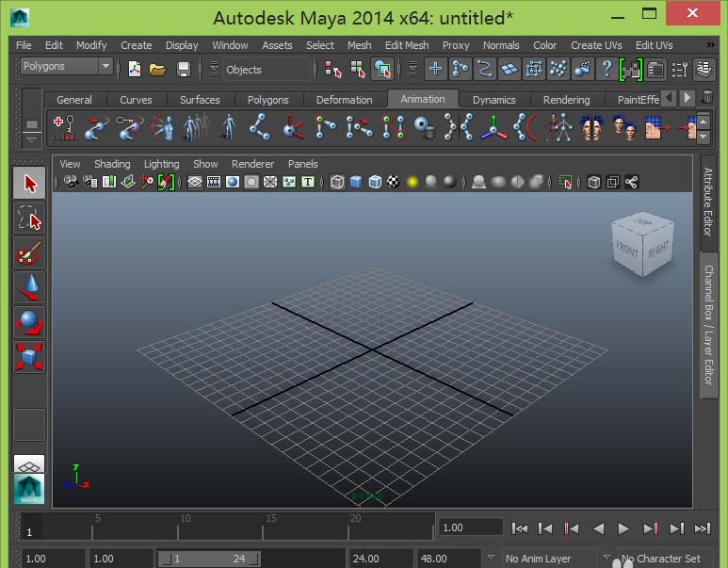Open character set dropdown arrow
Viewport: 728px width, 568px height.
[607, 557]
